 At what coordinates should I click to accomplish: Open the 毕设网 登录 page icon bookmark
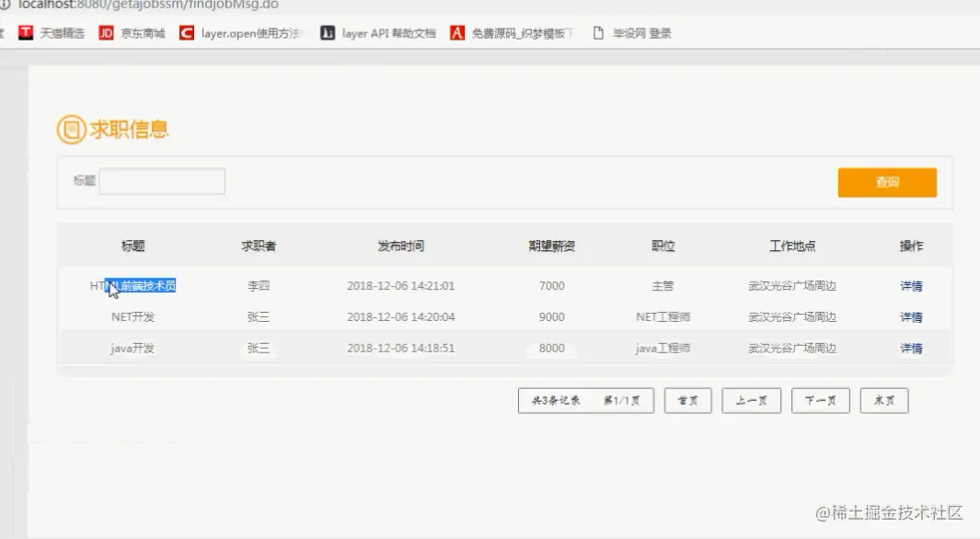click(x=598, y=33)
